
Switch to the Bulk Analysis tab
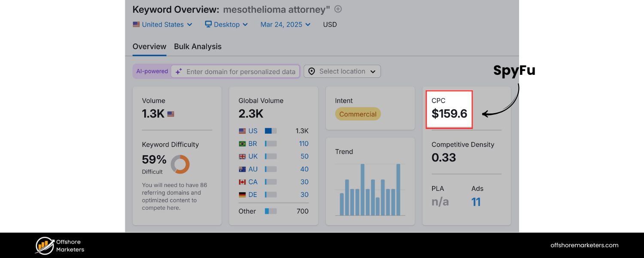pyautogui.click(x=197, y=46)
